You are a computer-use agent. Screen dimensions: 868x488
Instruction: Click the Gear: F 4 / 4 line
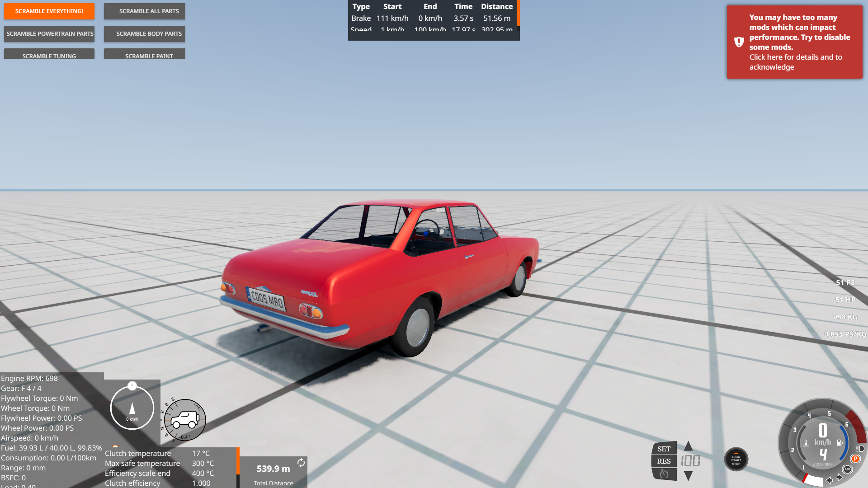point(21,388)
